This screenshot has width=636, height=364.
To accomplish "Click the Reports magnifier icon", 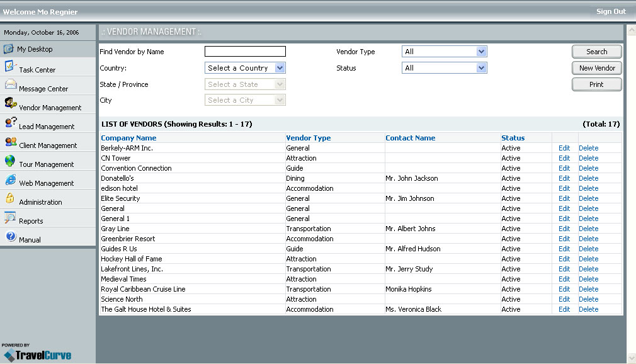I will (x=9, y=217).
